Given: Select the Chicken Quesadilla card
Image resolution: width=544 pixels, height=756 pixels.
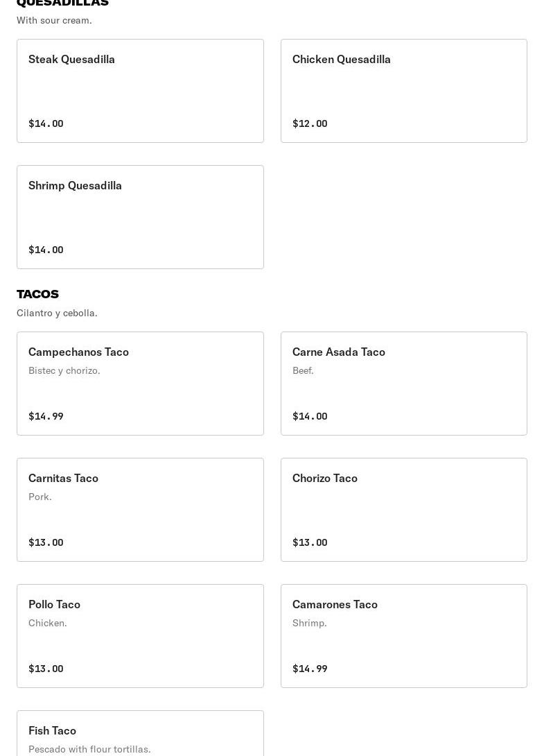Looking at the screenshot, I should [403, 91].
